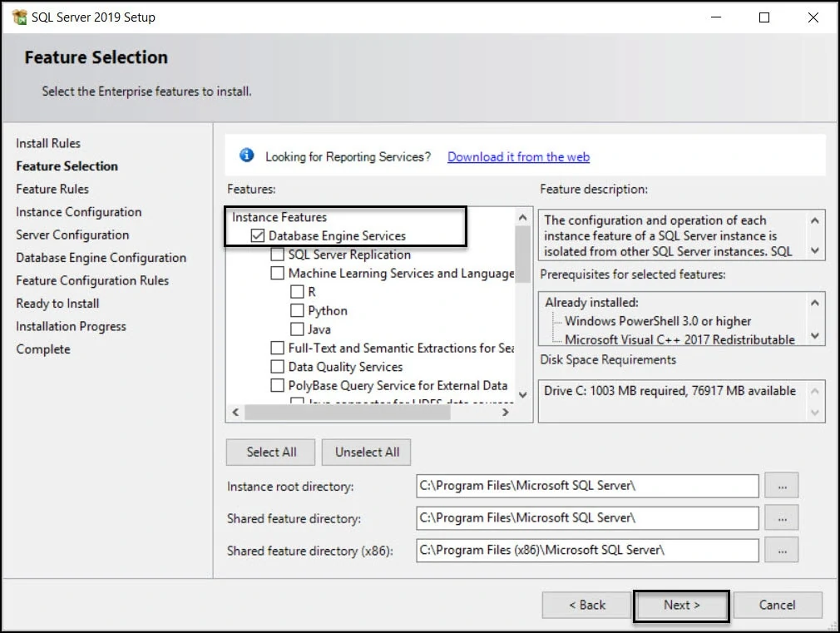This screenshot has height=633, width=840.
Task: Select the Feature Selection step in sidebar
Action: tap(67, 166)
